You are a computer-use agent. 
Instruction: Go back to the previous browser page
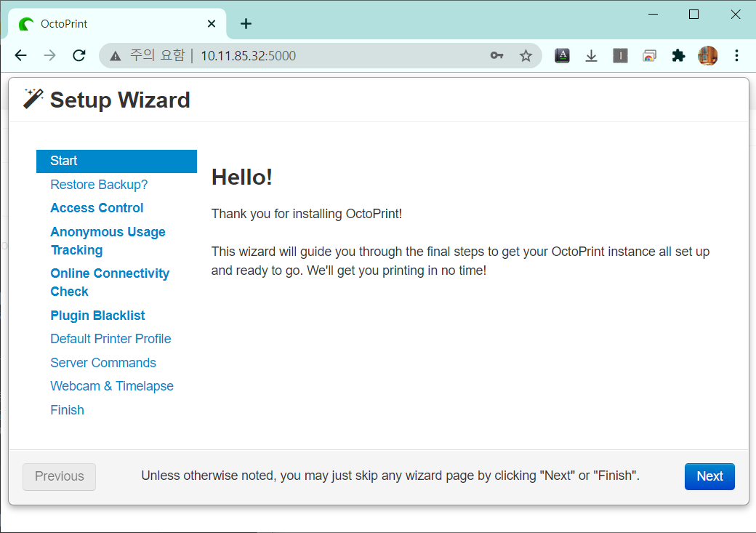point(21,55)
